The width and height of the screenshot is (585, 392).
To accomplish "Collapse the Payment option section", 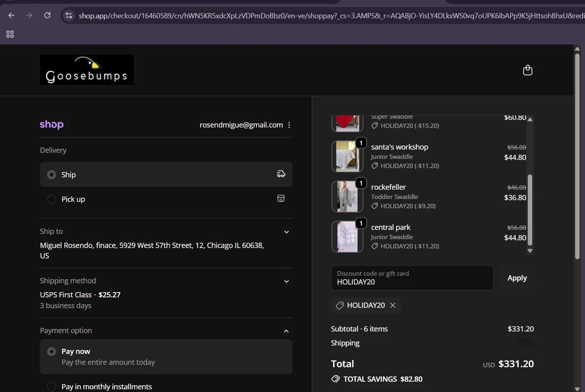I will click(286, 331).
